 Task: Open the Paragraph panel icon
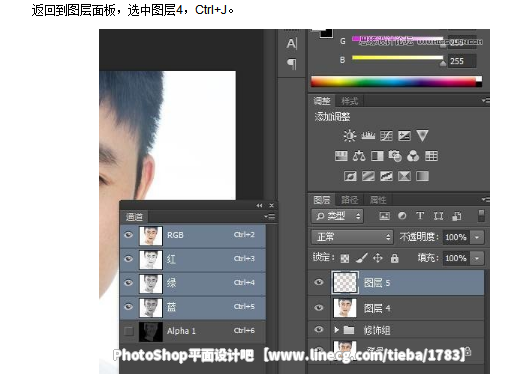(292, 63)
